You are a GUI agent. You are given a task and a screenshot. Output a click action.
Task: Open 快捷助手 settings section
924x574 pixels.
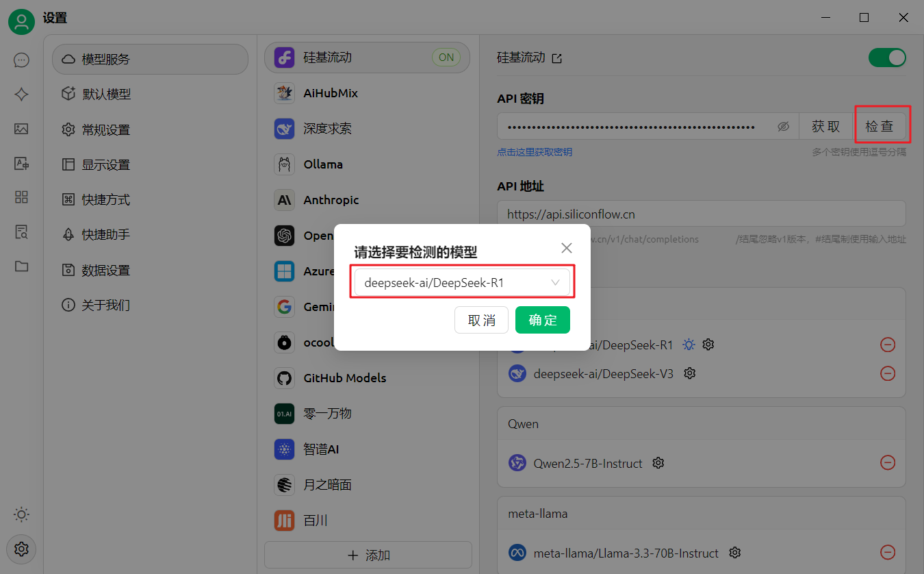[x=150, y=234]
